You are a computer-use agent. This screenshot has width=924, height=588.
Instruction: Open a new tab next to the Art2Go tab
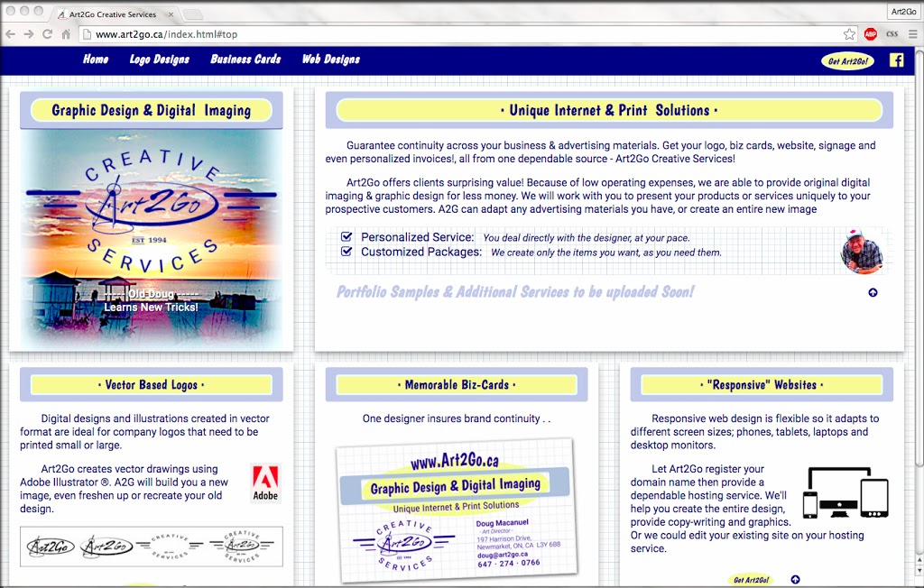[193, 14]
